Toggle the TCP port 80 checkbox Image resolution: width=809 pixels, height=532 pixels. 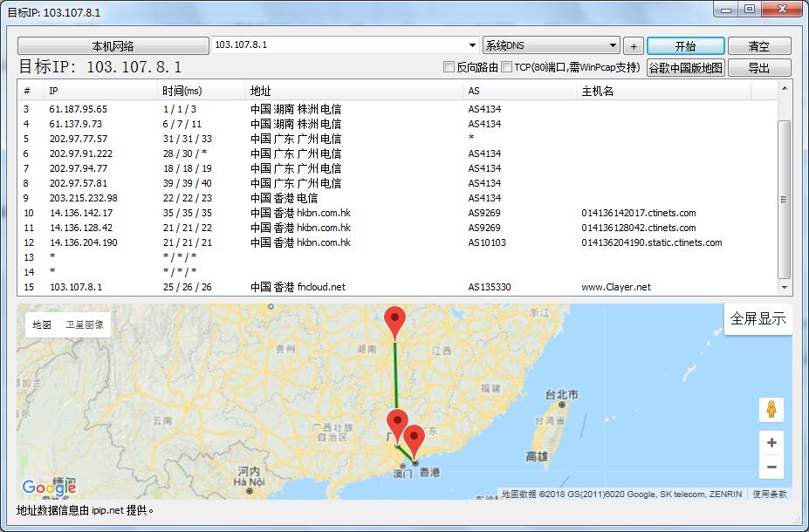[x=506, y=67]
